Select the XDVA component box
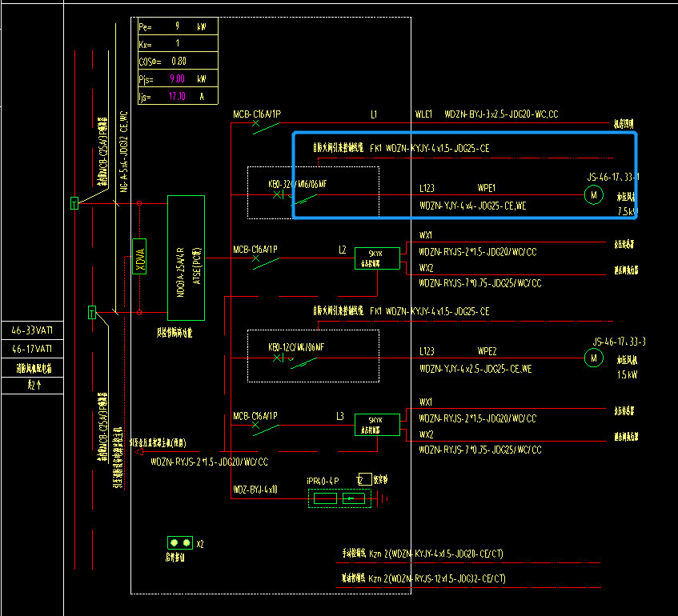 [x=139, y=256]
